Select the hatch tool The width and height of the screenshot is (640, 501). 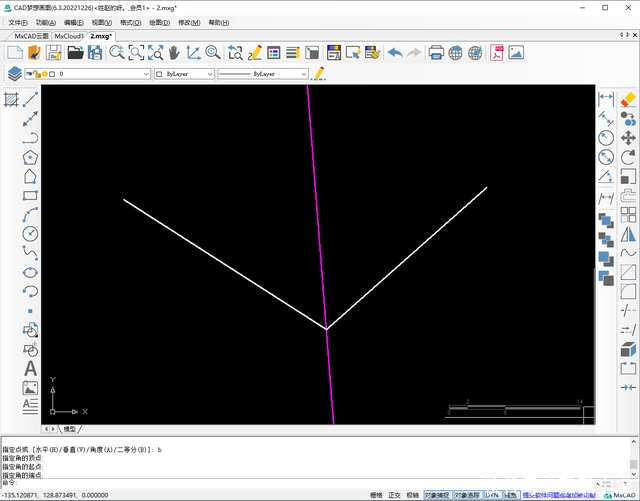pos(11,100)
